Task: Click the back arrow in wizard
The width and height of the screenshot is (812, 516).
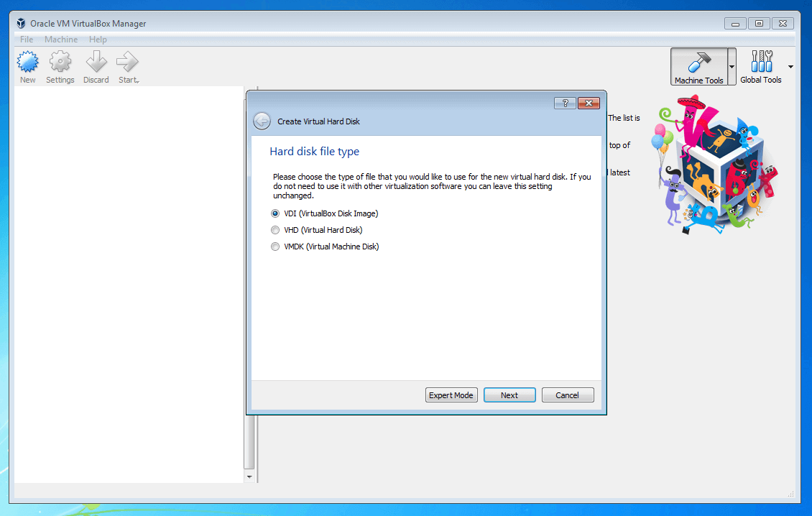Action: (262, 121)
